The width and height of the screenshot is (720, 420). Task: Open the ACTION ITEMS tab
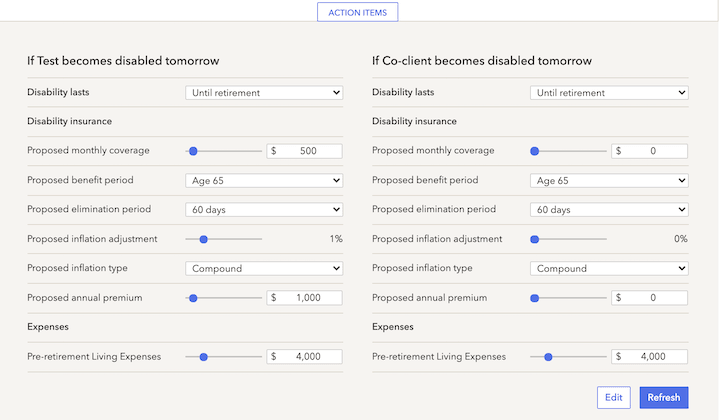(x=357, y=12)
